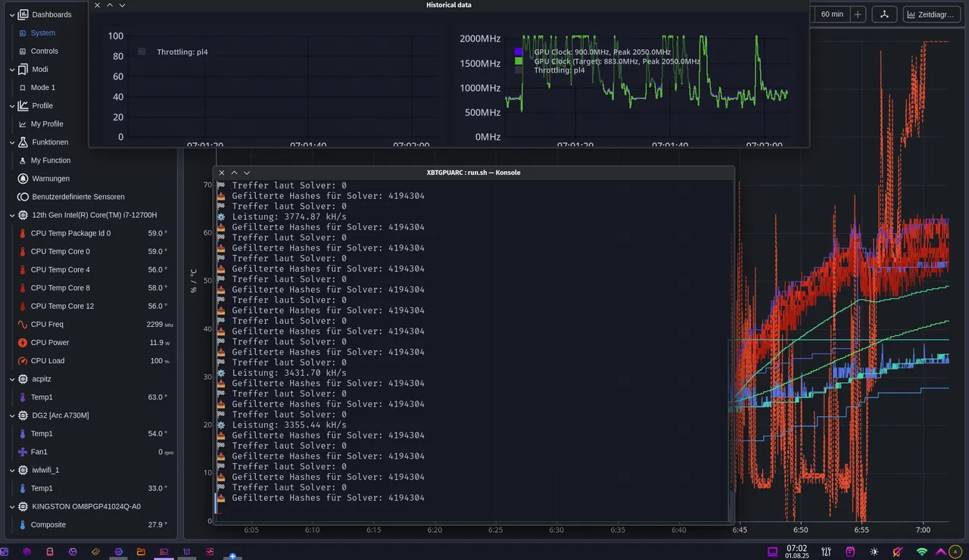Click the Composite thermometer icon
Screen dimensions: 969x560
coord(23,524)
